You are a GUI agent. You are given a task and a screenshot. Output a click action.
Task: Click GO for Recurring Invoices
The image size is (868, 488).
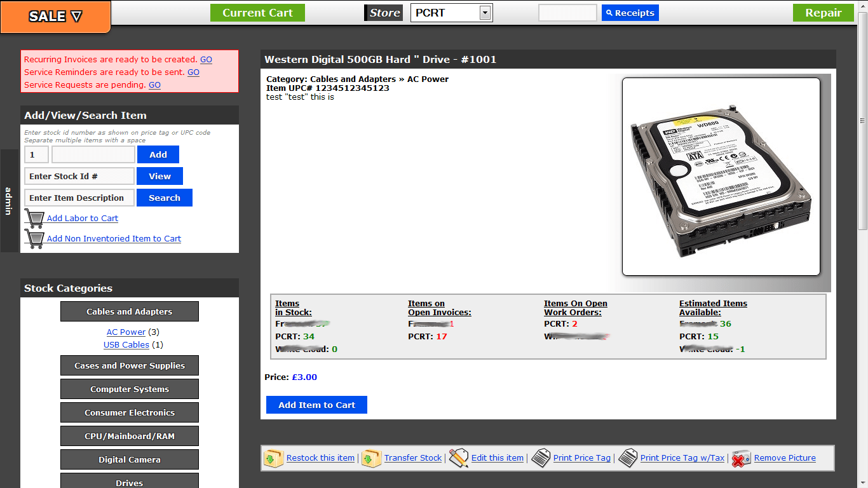206,60
